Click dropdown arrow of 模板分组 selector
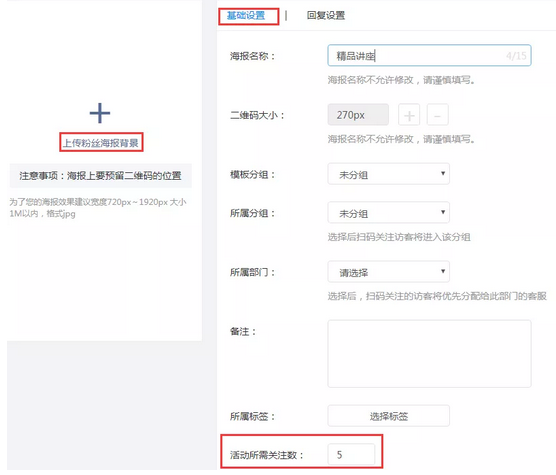Screen dimensions: 556x475 pyautogui.click(x=443, y=173)
